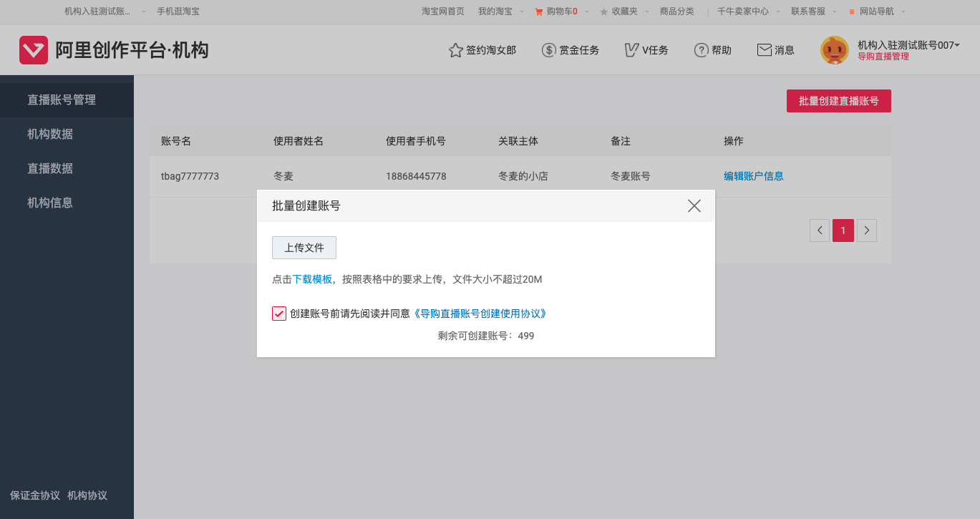Click phone number 18868445778

(x=416, y=176)
